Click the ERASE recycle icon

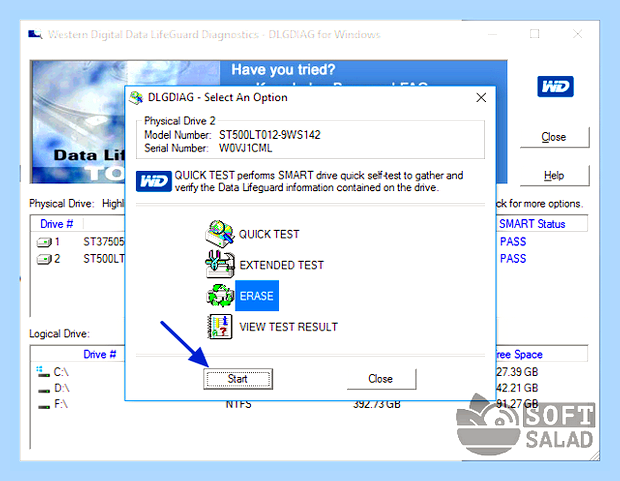(220, 295)
